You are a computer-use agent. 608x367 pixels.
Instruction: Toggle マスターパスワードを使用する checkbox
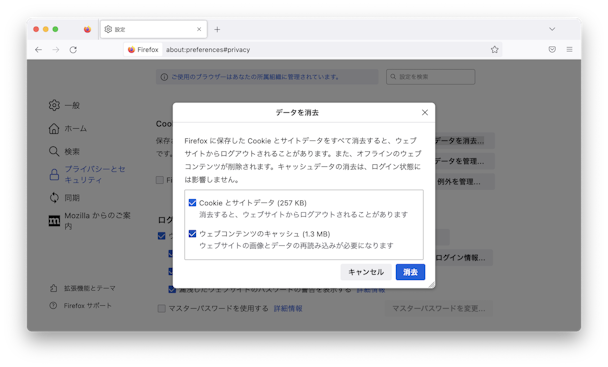[162, 308]
